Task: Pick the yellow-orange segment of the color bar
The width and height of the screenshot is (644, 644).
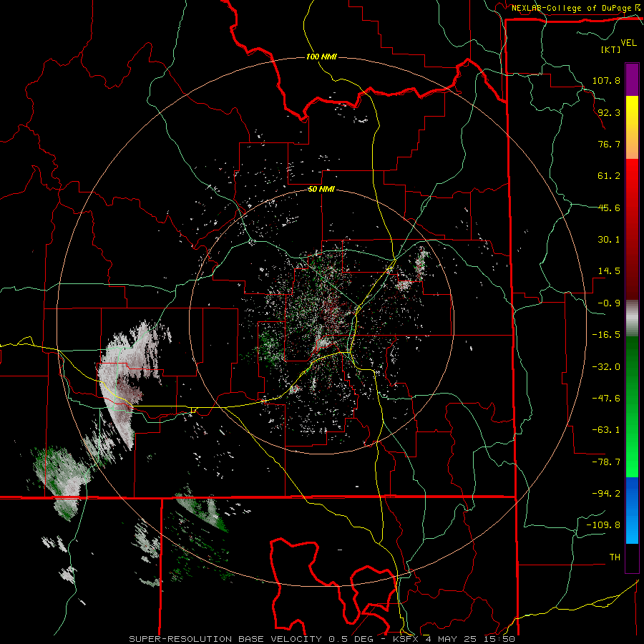Action: point(632,127)
